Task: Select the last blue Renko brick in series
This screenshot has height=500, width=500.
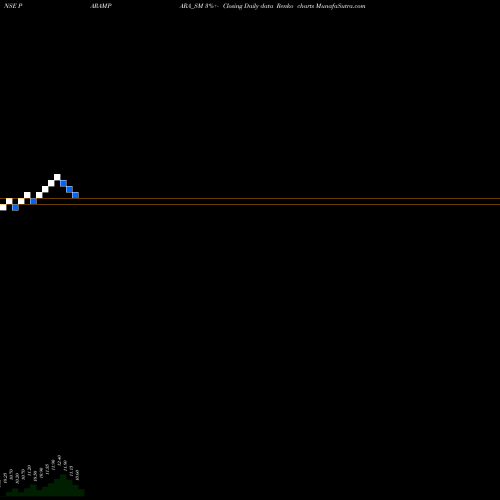Action: point(76,195)
